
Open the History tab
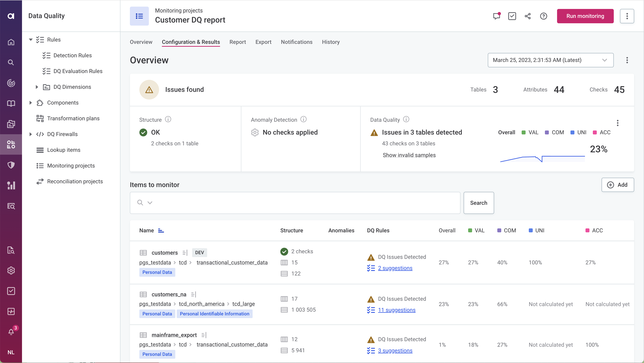(331, 42)
